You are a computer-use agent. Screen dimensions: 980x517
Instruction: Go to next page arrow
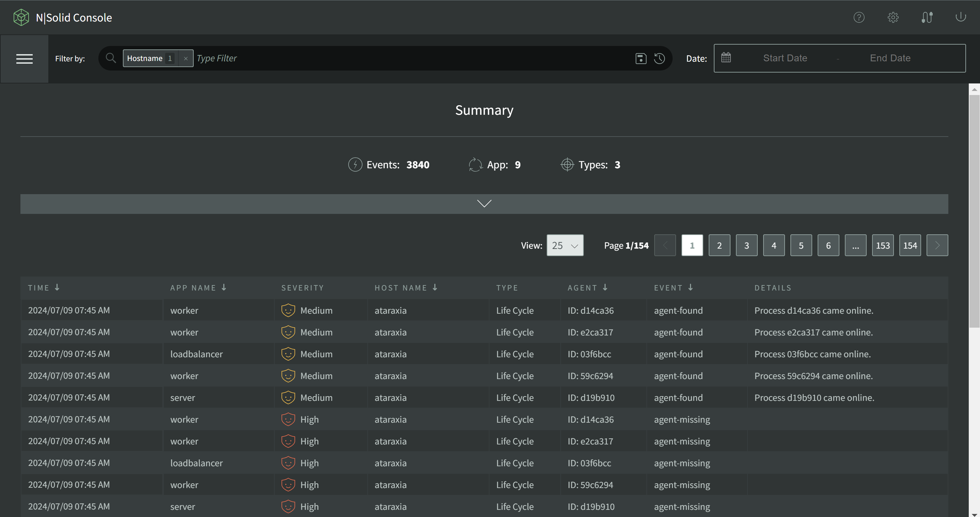(937, 245)
